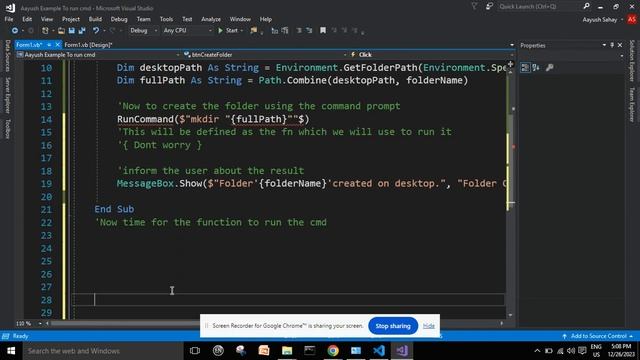Pin the Form1.vb tab

pyautogui.click(x=49, y=45)
